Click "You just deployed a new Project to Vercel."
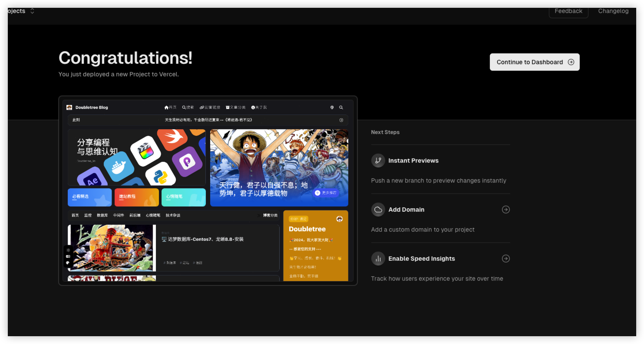 tap(119, 74)
